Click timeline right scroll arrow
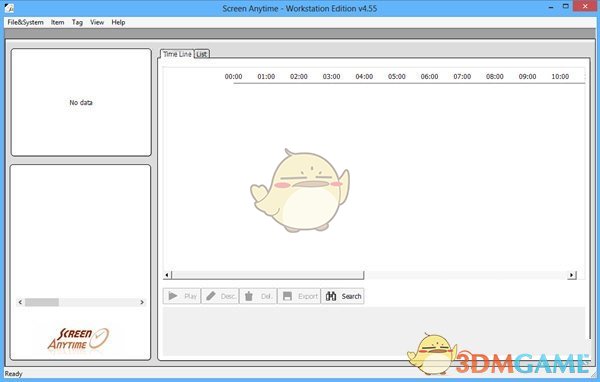This screenshot has width=600, height=382. tap(572, 275)
